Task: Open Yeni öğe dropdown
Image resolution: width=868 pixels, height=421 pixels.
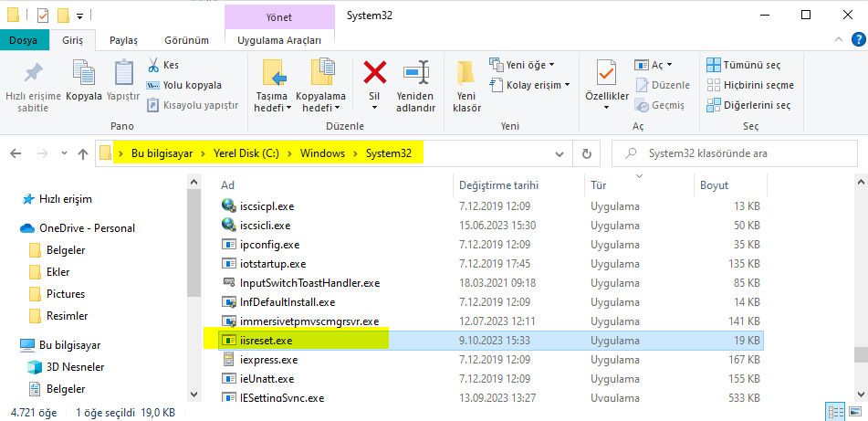Action: point(522,65)
